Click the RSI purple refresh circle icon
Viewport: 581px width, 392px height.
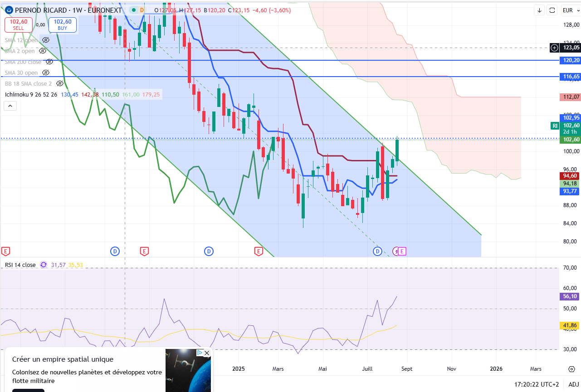[x=44, y=265]
